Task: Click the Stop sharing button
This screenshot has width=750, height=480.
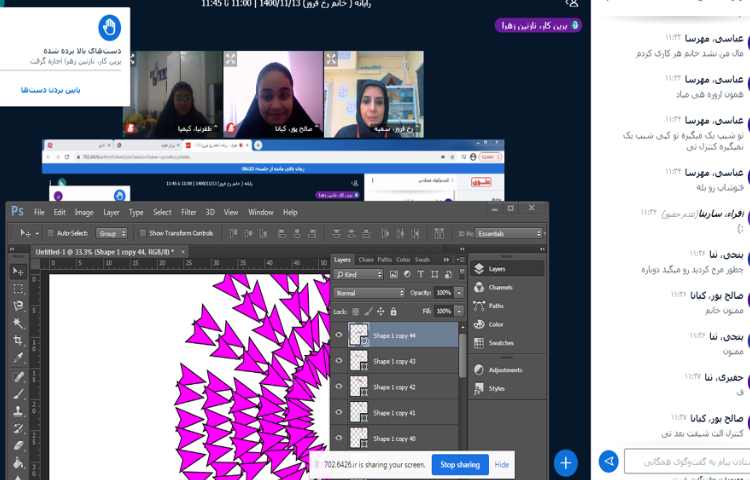Action: point(460,465)
